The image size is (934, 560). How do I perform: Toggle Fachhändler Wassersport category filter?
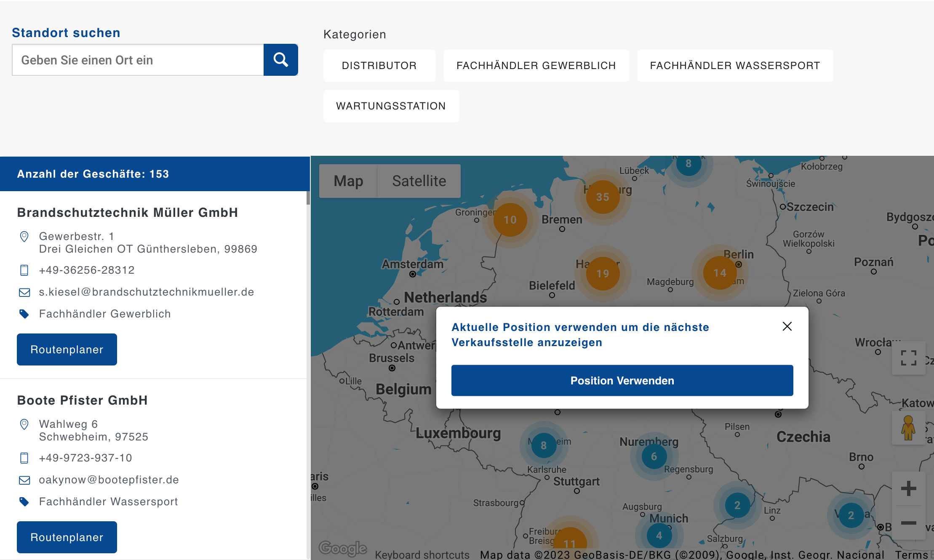[x=735, y=66]
